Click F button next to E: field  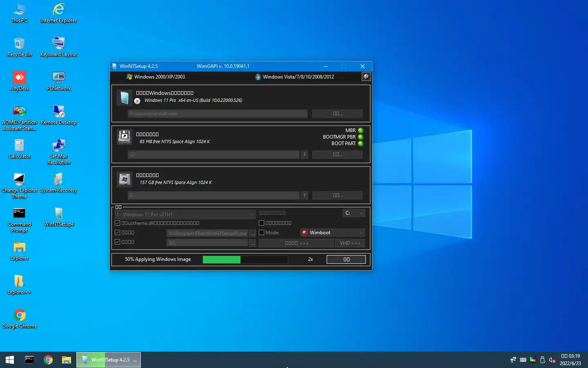pyautogui.click(x=305, y=195)
